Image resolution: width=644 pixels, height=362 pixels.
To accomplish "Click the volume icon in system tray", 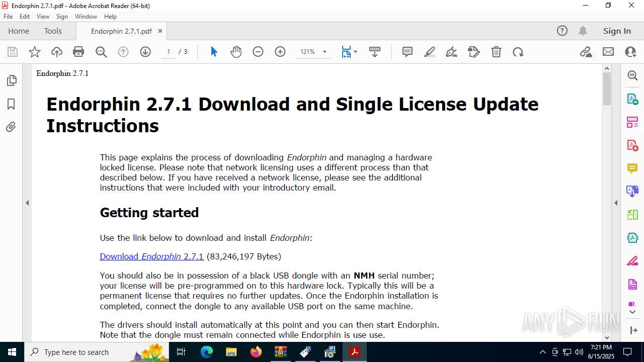I will 579,352.
